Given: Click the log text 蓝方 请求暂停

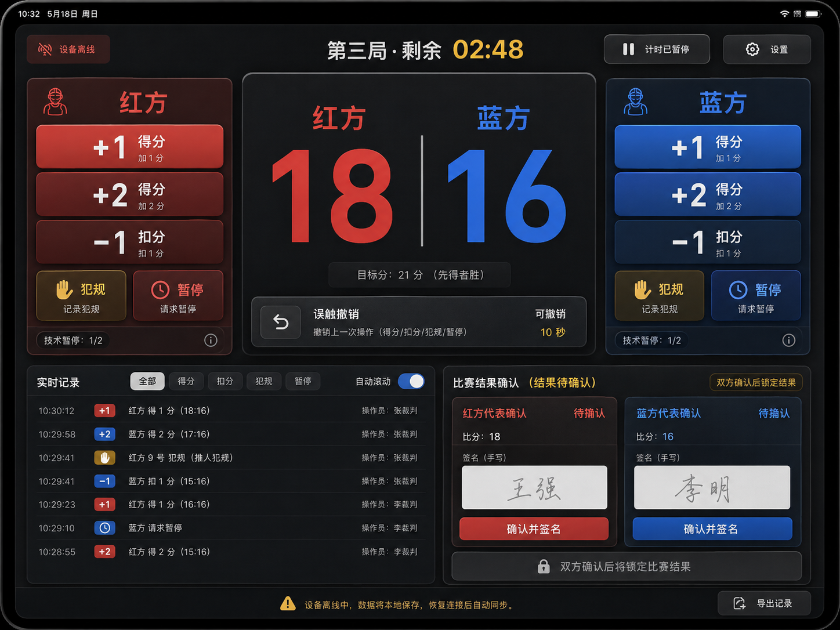Looking at the screenshot, I should tap(155, 528).
